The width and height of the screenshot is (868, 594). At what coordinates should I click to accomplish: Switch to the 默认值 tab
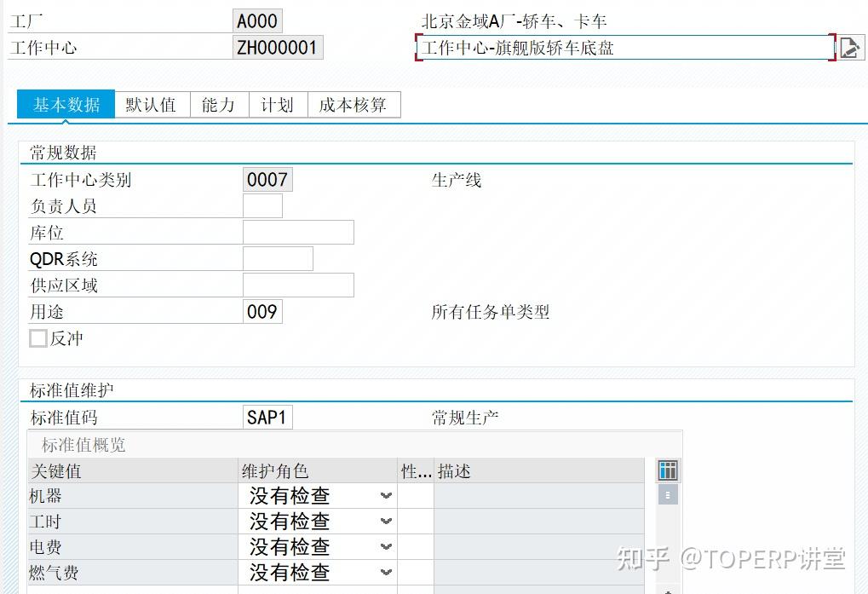tap(152, 104)
